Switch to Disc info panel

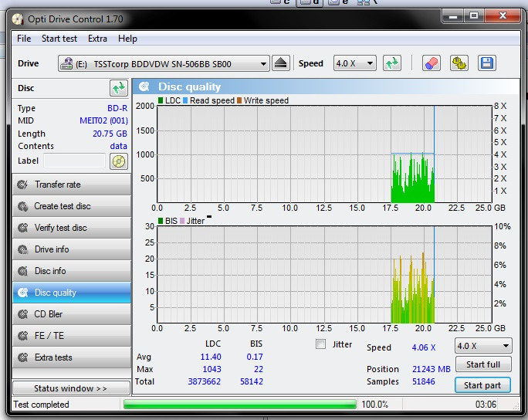click(72, 271)
